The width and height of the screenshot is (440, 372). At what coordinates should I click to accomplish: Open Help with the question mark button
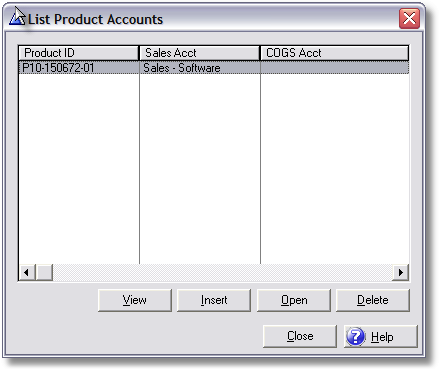tap(381, 336)
